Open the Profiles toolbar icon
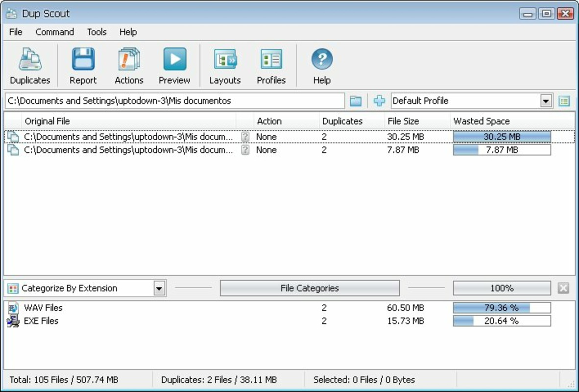This screenshot has width=579, height=392. tap(271, 59)
